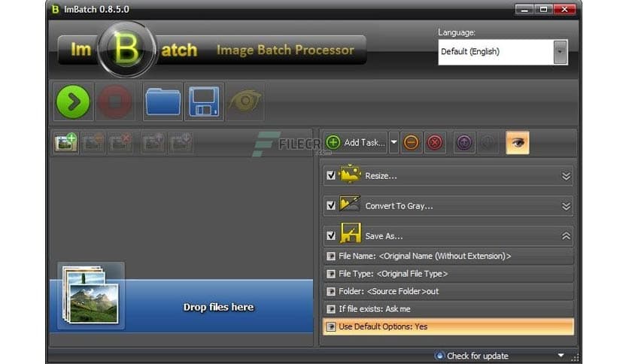The width and height of the screenshot is (629, 364).
Task: Click the move image down icon
Action: (x=180, y=142)
